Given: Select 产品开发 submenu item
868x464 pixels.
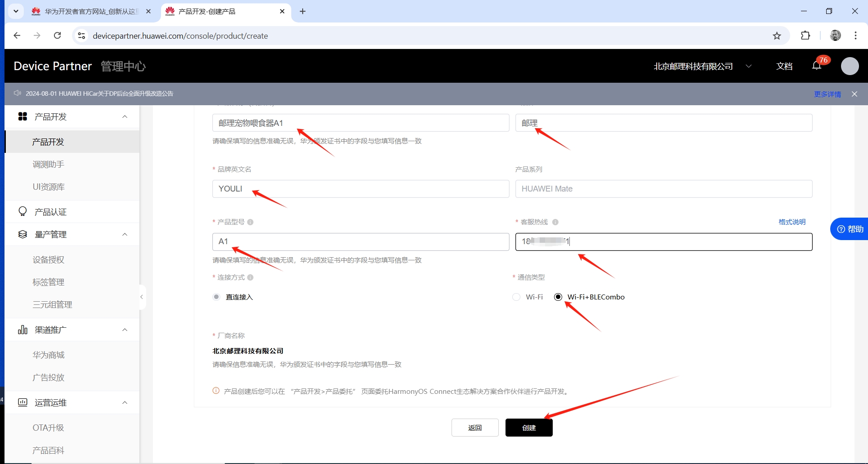Looking at the screenshot, I should coord(72,142).
